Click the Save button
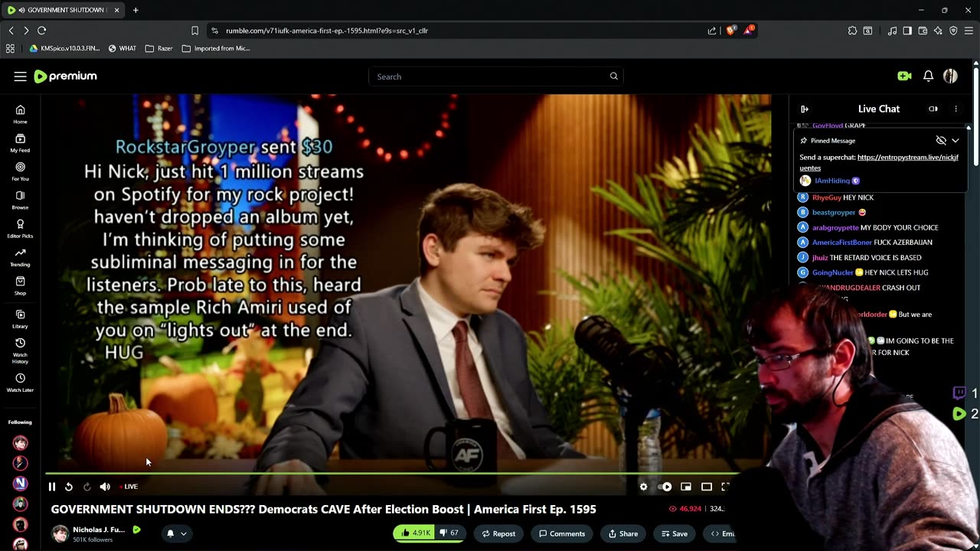This screenshot has width=980, height=551. (673, 533)
